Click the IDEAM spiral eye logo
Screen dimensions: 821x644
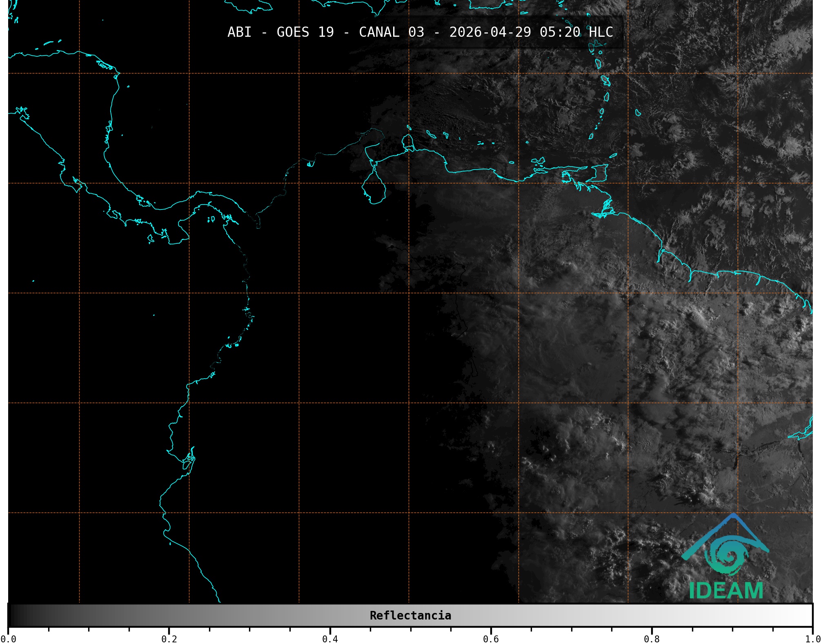point(727,555)
